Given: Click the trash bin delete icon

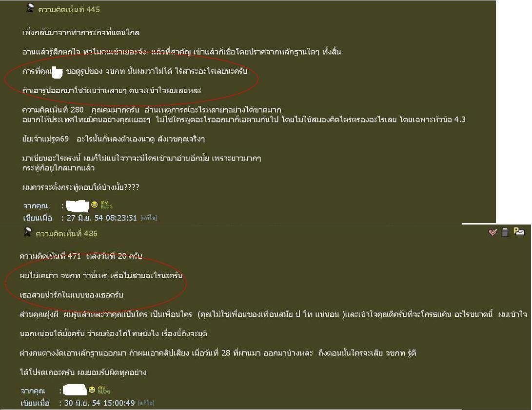Looking at the screenshot, I should [505, 232].
